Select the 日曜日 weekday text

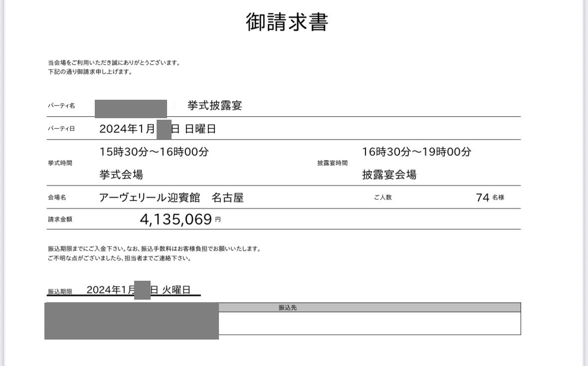(200, 129)
